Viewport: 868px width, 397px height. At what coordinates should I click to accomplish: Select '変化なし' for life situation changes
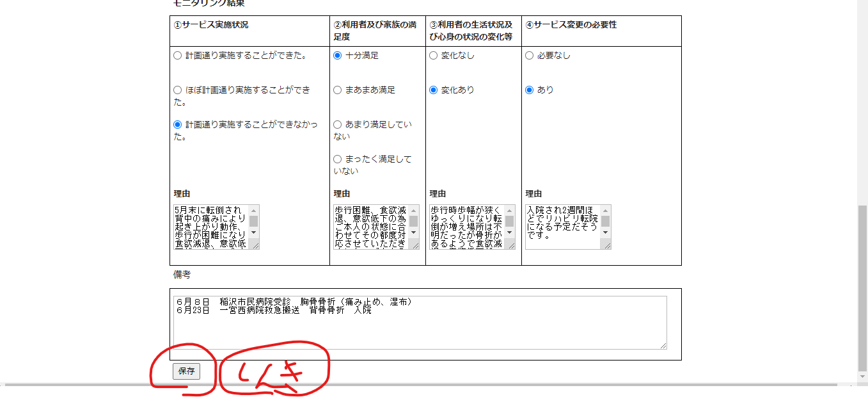pos(434,56)
